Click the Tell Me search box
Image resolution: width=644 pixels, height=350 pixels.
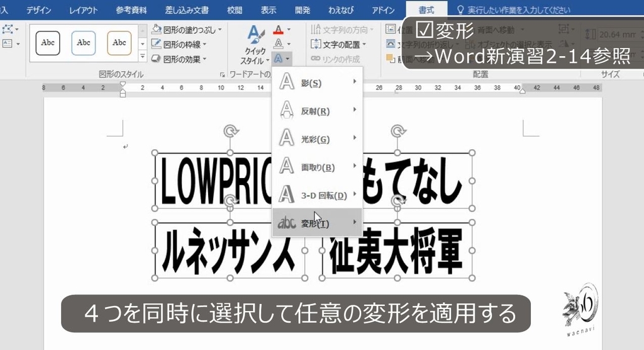513,10
